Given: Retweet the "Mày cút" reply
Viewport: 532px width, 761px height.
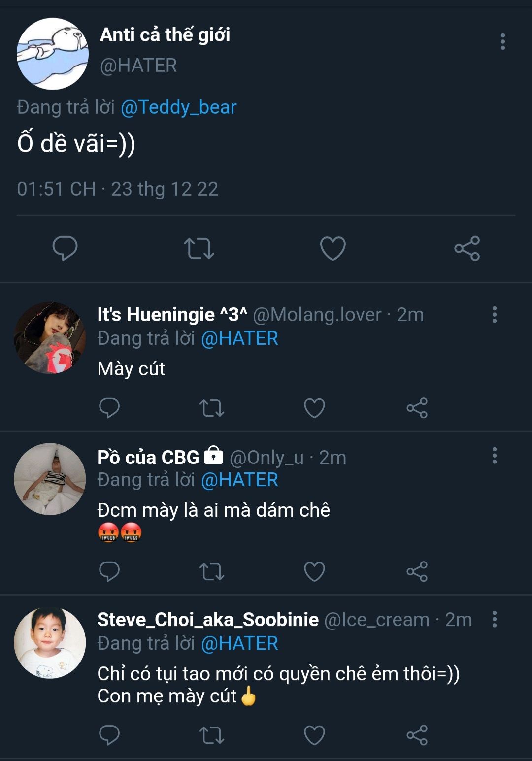Looking at the screenshot, I should click(x=212, y=408).
